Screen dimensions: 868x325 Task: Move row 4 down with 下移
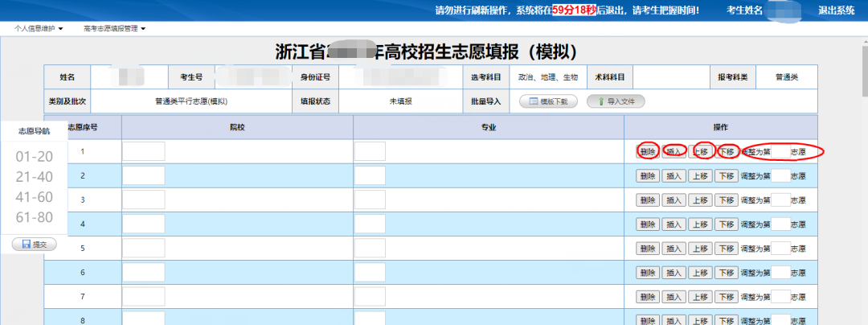coord(727,224)
